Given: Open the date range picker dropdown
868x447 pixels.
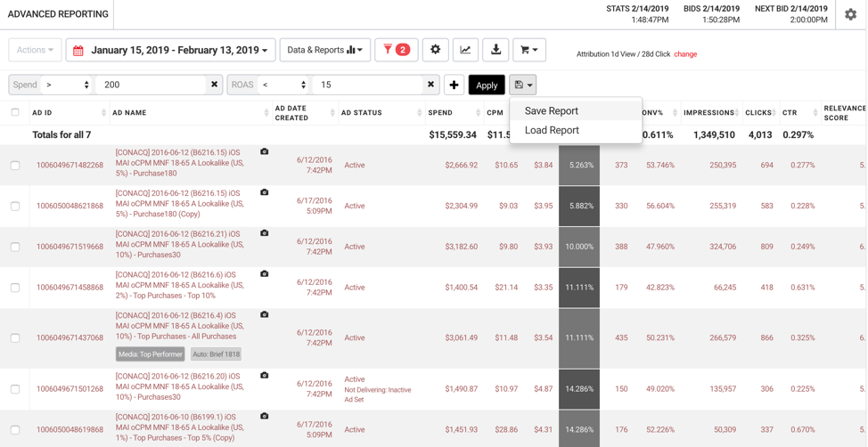Looking at the screenshot, I should click(x=170, y=50).
